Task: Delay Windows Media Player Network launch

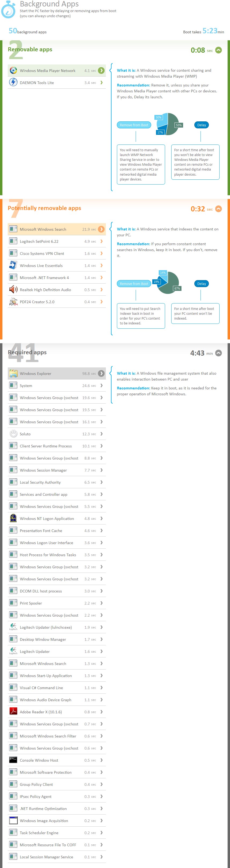Action: (201, 125)
